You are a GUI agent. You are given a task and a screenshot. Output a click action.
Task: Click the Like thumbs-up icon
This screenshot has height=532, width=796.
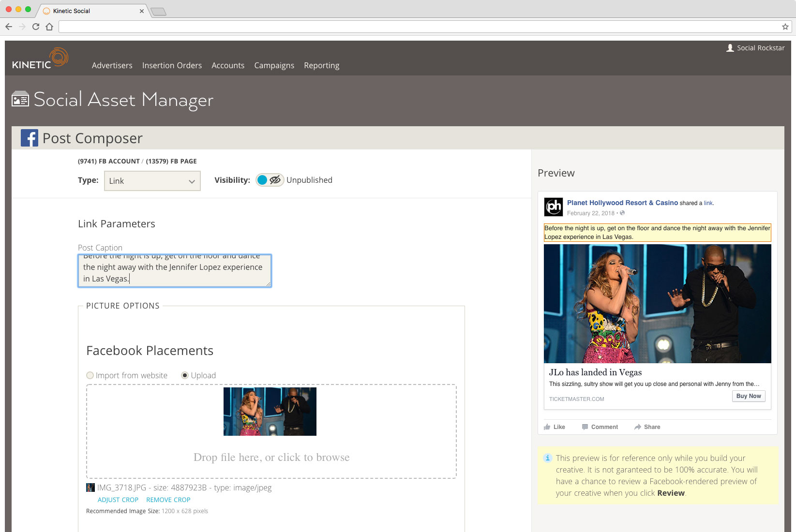(547, 427)
